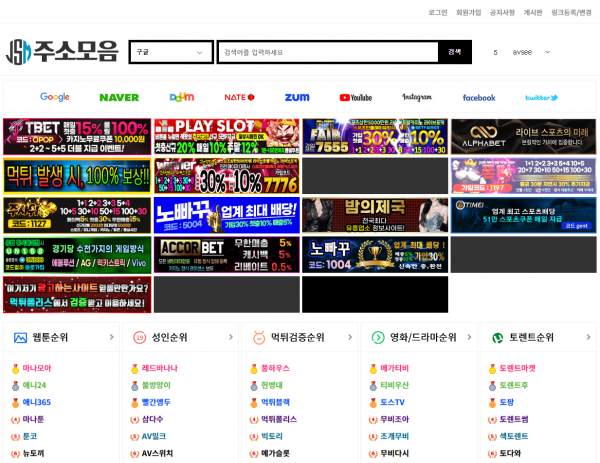Screen dimensions: 600x463
Task: Open the Google shortcut logo
Action: point(55,97)
